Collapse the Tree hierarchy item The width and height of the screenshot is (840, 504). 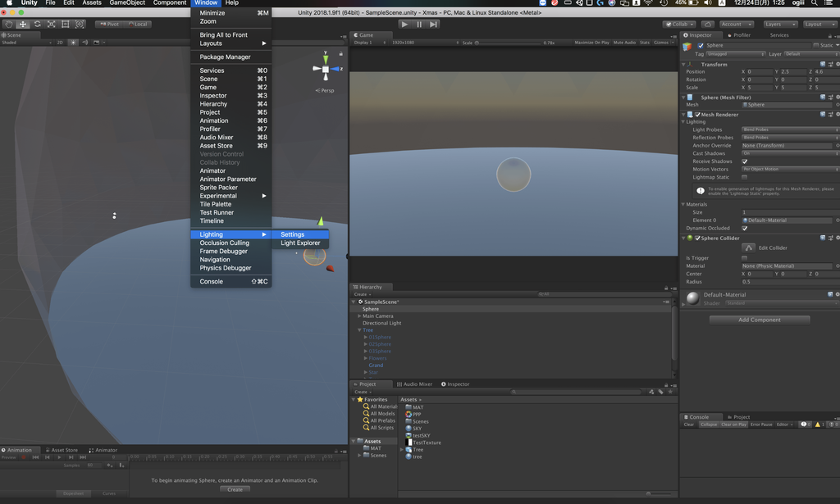coord(359,330)
